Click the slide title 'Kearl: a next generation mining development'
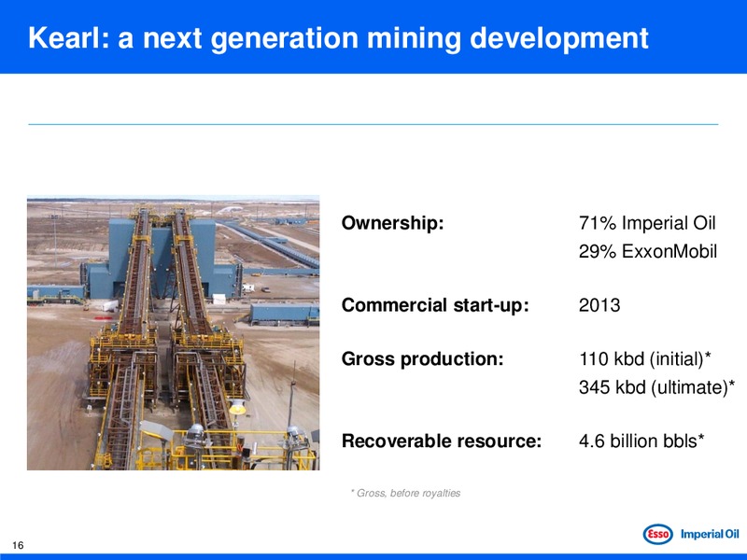The width and height of the screenshot is (747, 560). [x=338, y=38]
